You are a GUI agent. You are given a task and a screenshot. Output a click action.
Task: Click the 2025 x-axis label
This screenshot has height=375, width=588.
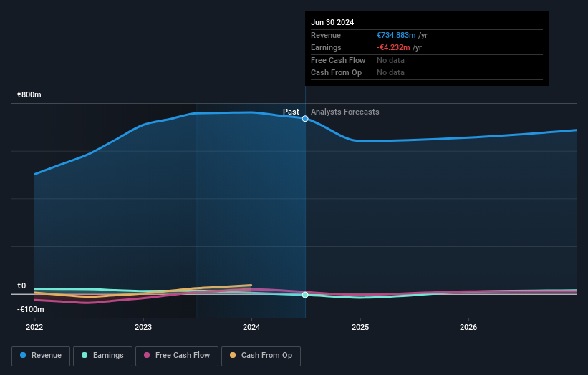[360, 328]
